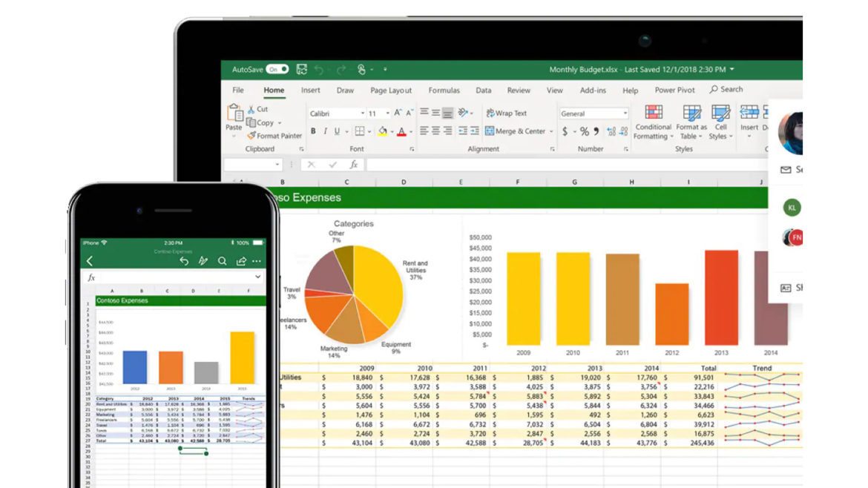Click the Search box in the ribbon
Image resolution: width=868 pixels, height=488 pixels.
[x=726, y=90]
